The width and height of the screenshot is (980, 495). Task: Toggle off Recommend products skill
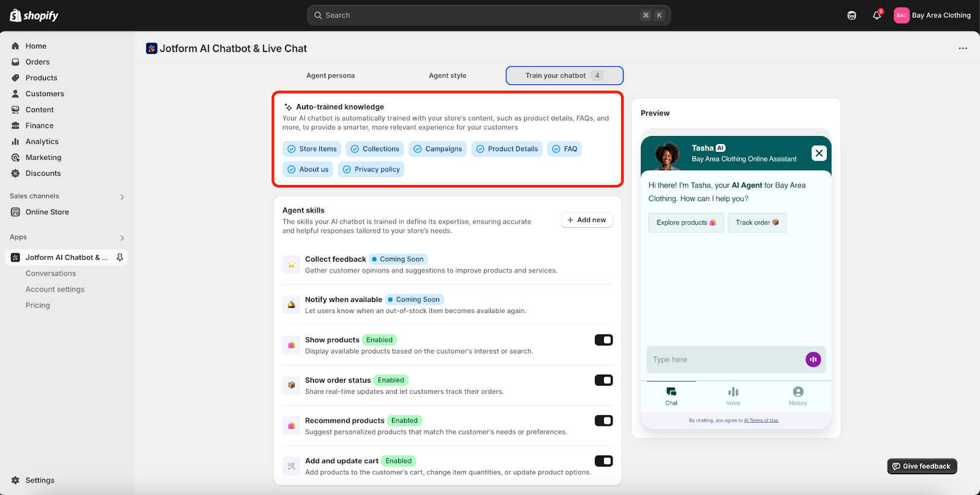tap(603, 421)
